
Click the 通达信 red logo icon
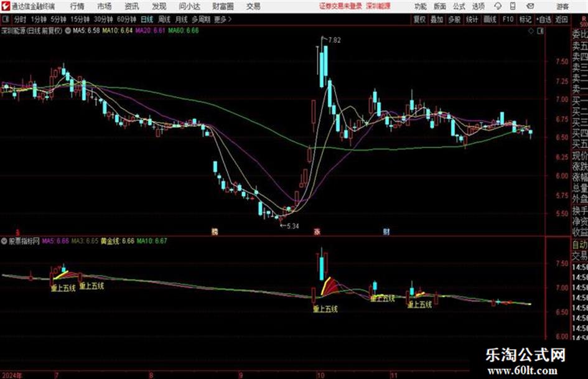click(x=5, y=6)
